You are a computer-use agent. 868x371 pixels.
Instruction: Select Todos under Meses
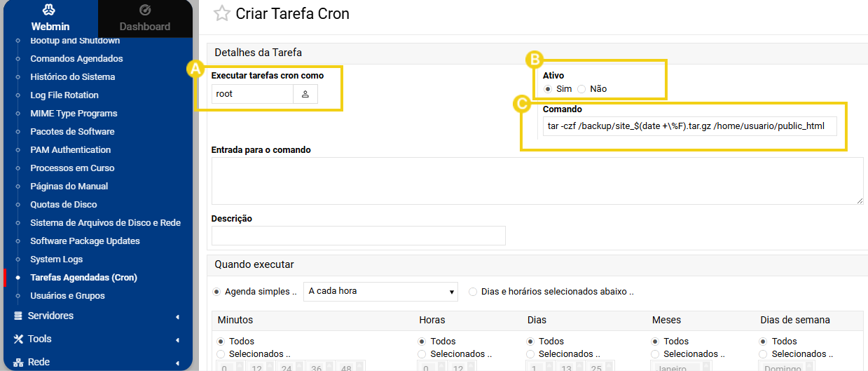tap(656, 342)
